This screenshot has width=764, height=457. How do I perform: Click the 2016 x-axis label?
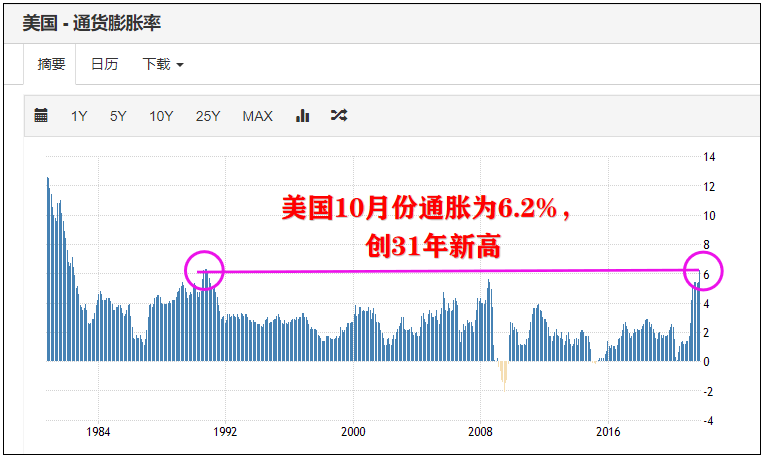[x=608, y=432]
